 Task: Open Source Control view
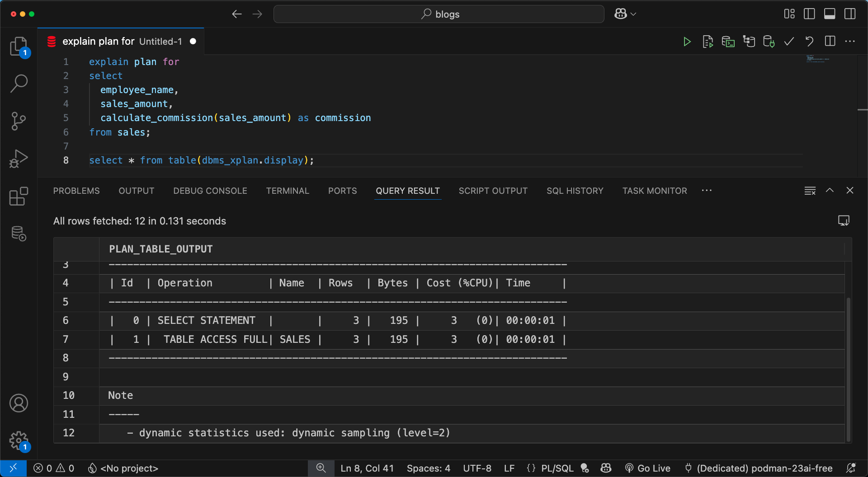click(x=19, y=121)
